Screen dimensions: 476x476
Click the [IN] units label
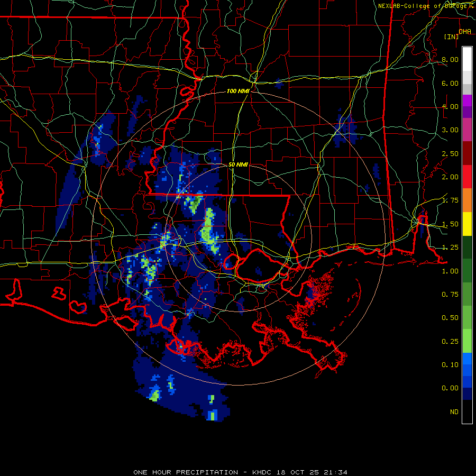pyautogui.click(x=452, y=36)
